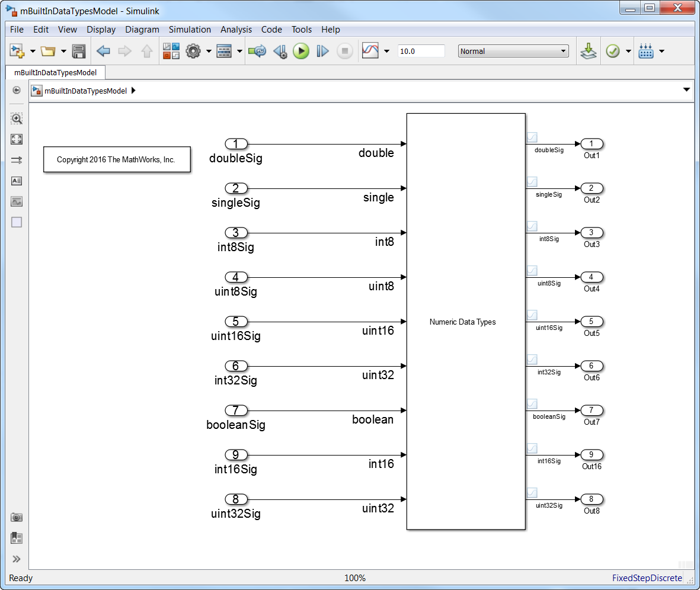Screen dimensions: 700x590
Task: Select the Zoom tool in the palette
Action: (17, 118)
